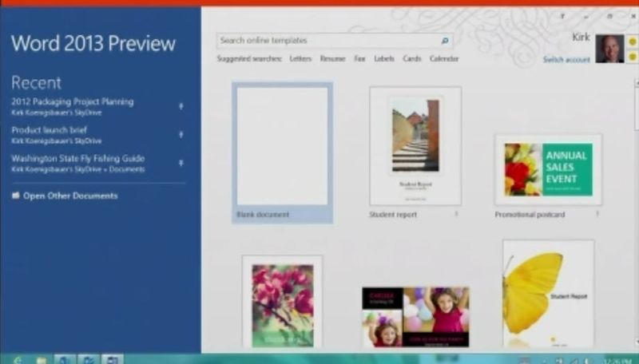Click the folder icon beside Open Other Documents
The image size is (639, 364).
point(15,196)
